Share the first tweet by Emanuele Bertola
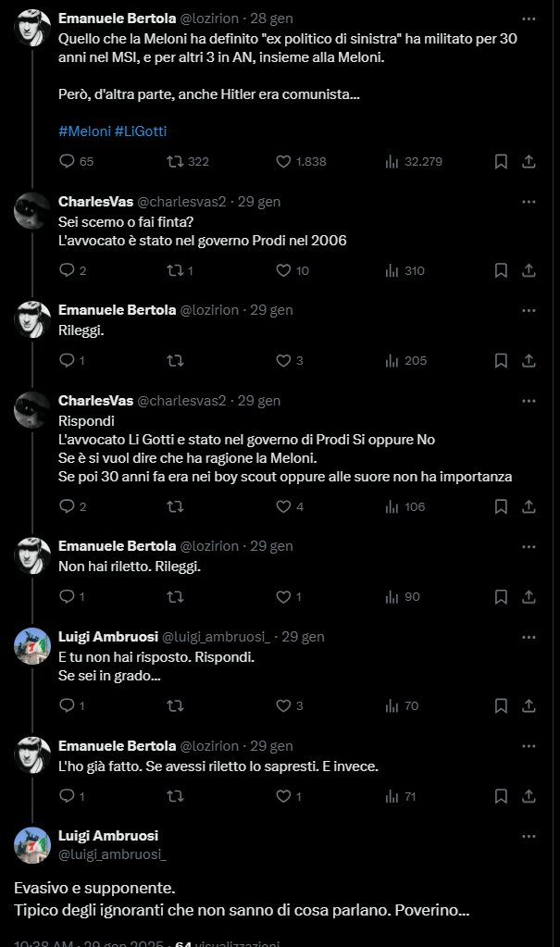560x947 pixels. [529, 161]
